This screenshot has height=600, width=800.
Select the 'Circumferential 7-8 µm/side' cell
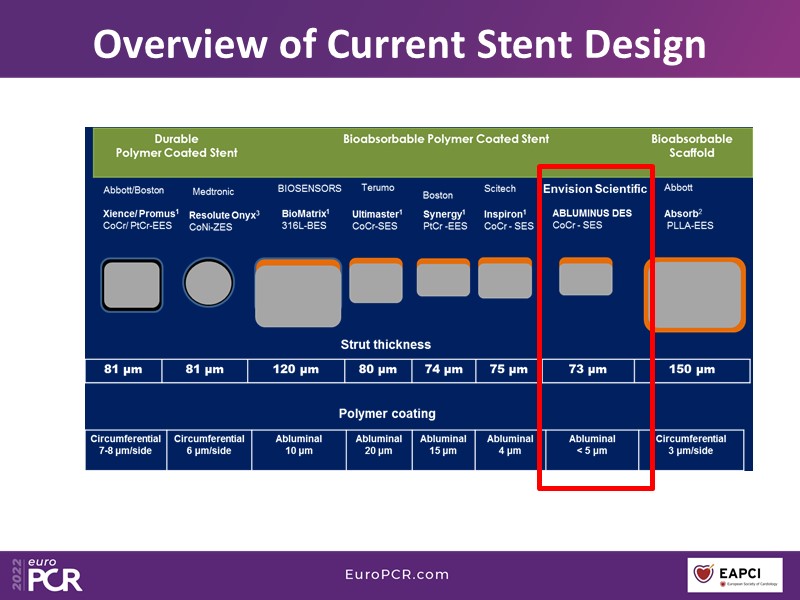pyautogui.click(x=125, y=445)
